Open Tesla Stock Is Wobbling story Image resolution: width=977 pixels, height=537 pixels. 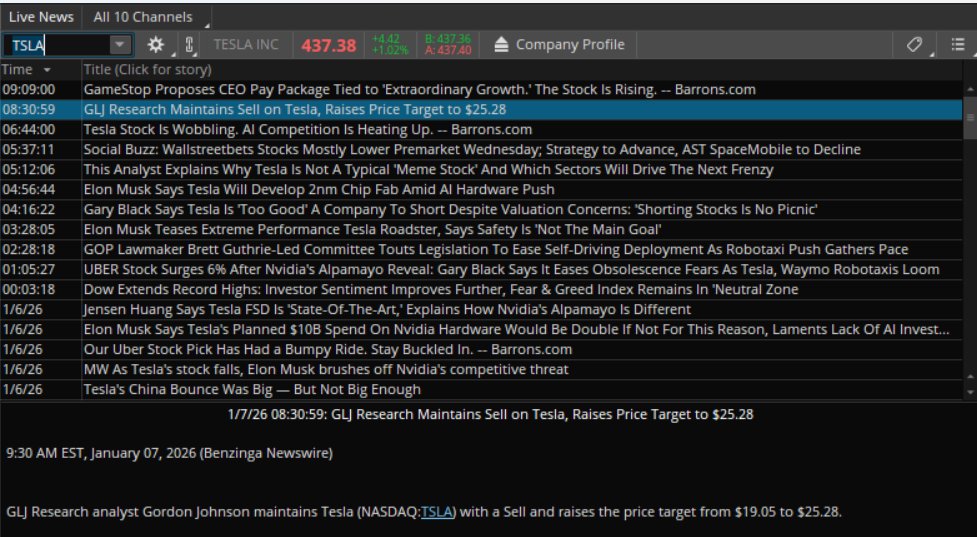coord(308,130)
